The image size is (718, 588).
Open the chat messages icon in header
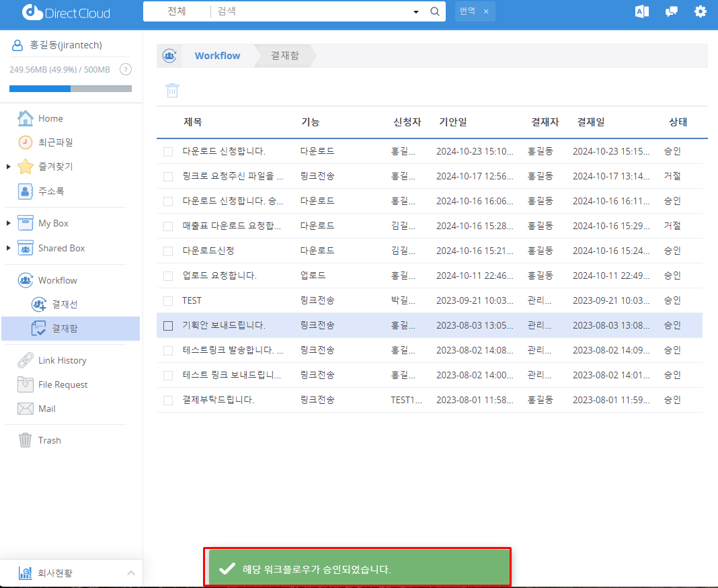(x=671, y=11)
